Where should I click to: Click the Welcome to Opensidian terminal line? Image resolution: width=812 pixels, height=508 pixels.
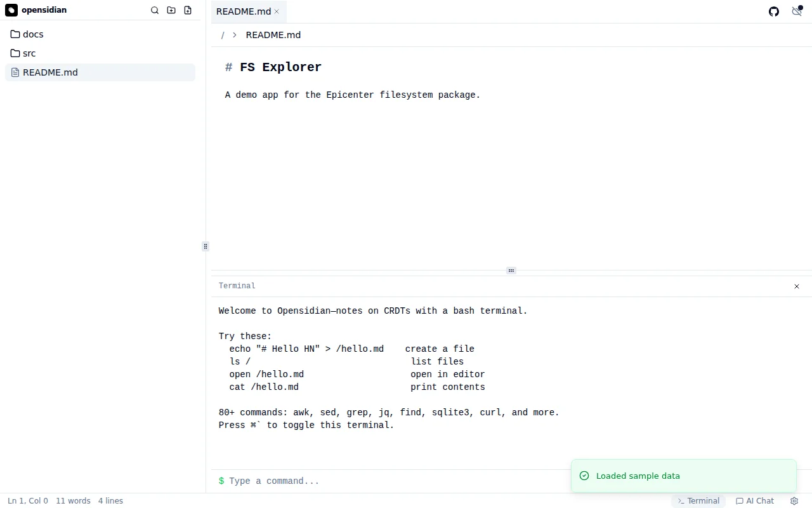click(373, 311)
